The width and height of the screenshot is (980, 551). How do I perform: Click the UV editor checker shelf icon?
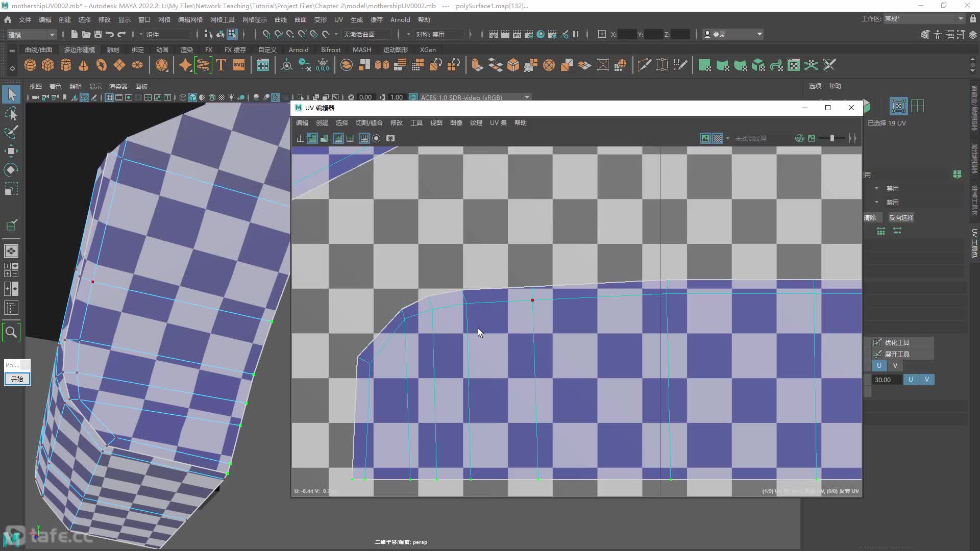pos(794,65)
